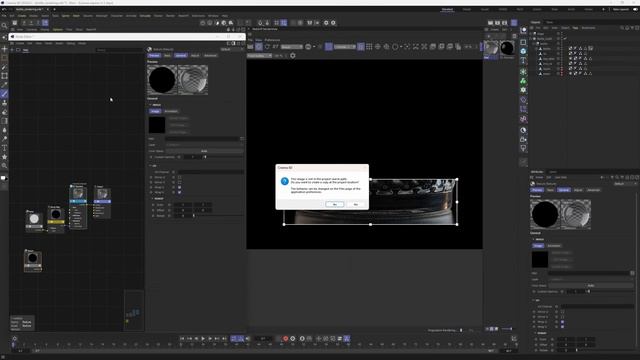Viewport: 640px width, 360px height.
Task: Open the Help menu
Action: (x=224, y=16)
